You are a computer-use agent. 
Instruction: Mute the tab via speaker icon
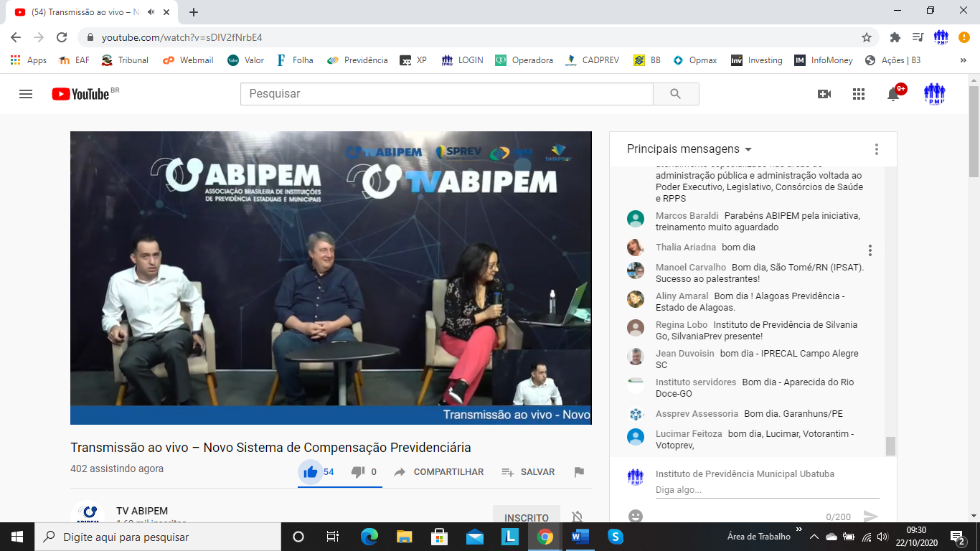pyautogui.click(x=151, y=12)
